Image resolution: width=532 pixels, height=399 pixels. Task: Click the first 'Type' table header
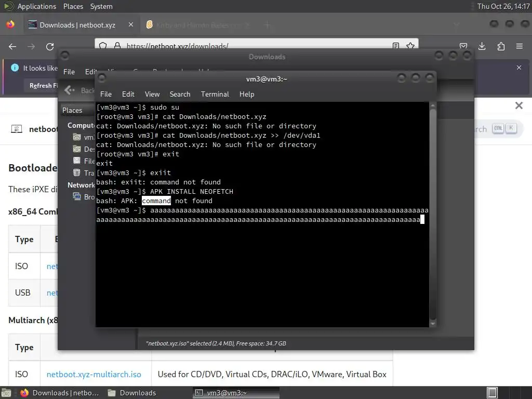point(24,239)
